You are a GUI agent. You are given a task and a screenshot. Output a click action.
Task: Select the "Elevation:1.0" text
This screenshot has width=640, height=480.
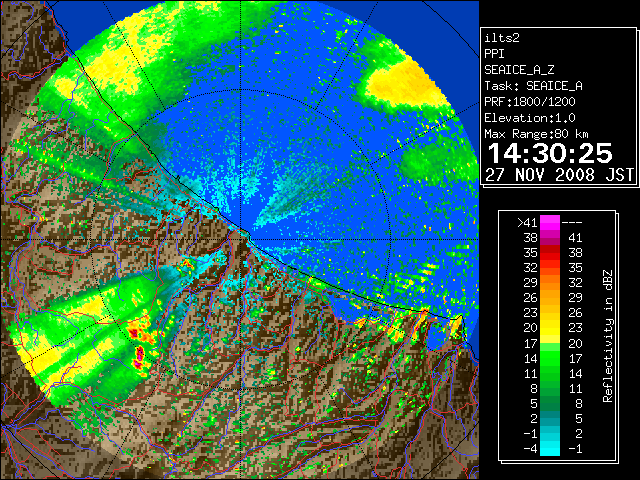pyautogui.click(x=529, y=118)
